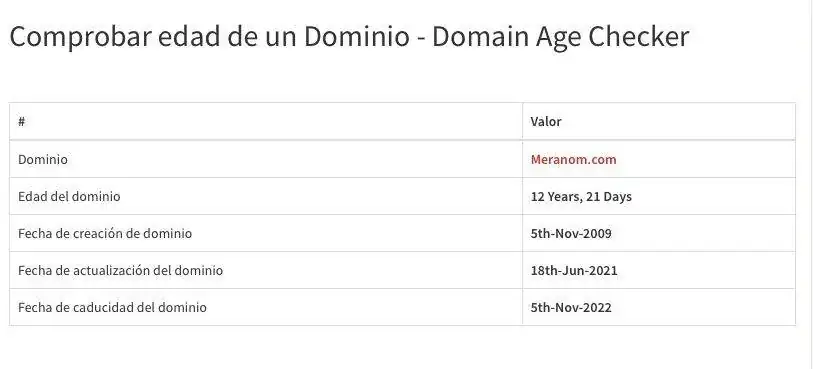Click the Dominio row label
The height and width of the screenshot is (369, 813).
point(43,160)
